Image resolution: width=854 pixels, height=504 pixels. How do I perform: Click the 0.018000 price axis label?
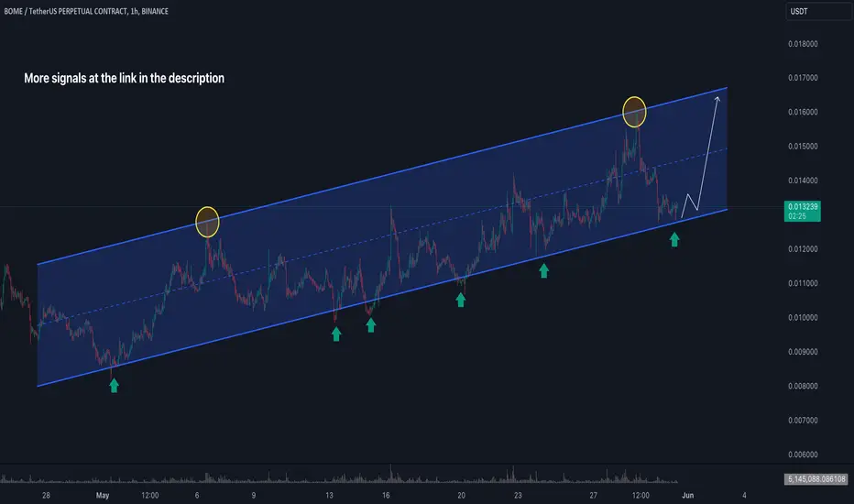point(803,44)
